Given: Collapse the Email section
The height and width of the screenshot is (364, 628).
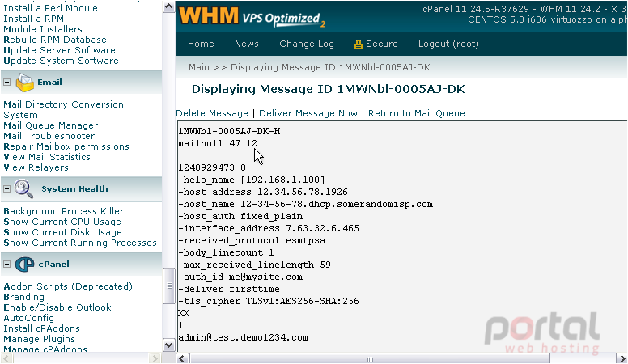Looking at the screenshot, I should (x=6, y=82).
